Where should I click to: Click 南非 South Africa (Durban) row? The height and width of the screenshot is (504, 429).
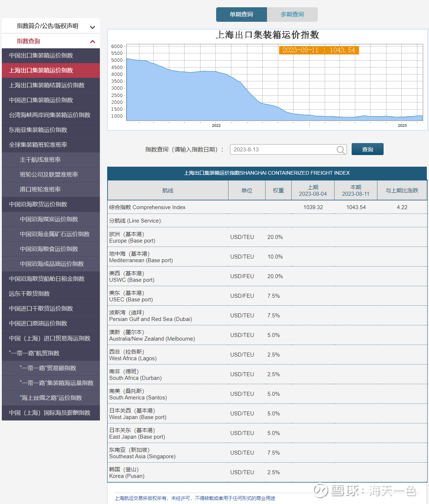click(x=267, y=374)
